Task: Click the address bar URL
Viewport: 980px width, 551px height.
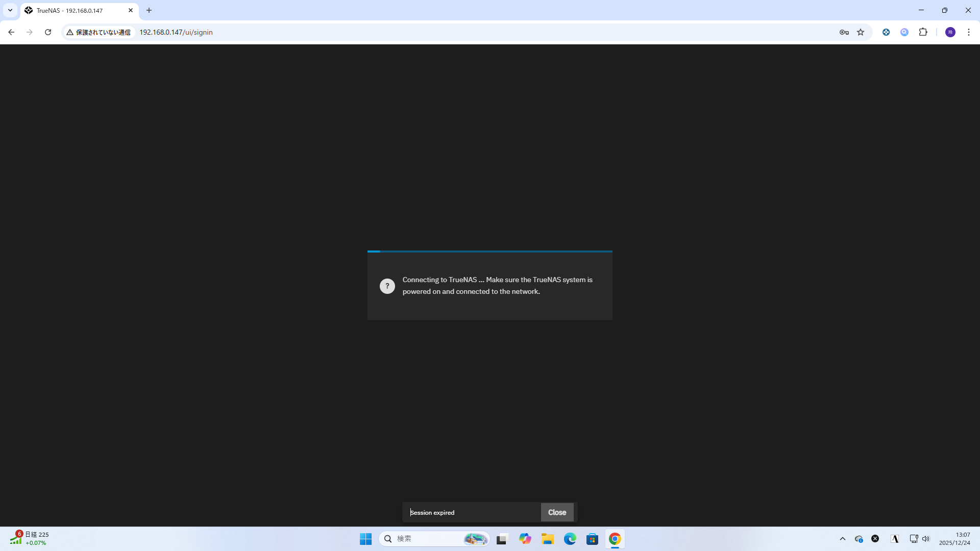Action: (x=176, y=32)
